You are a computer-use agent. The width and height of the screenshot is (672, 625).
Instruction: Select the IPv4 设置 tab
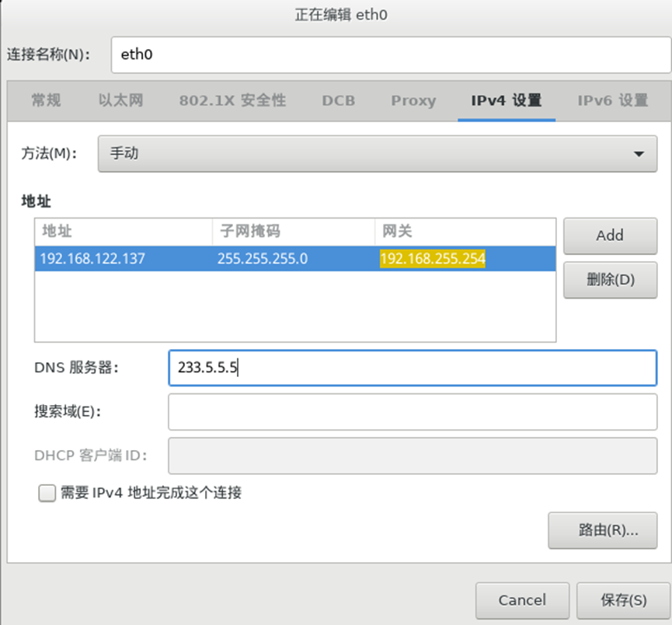coord(507,100)
